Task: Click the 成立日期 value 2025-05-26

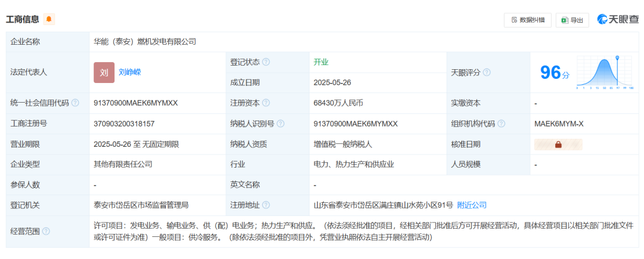Action: [x=332, y=82]
